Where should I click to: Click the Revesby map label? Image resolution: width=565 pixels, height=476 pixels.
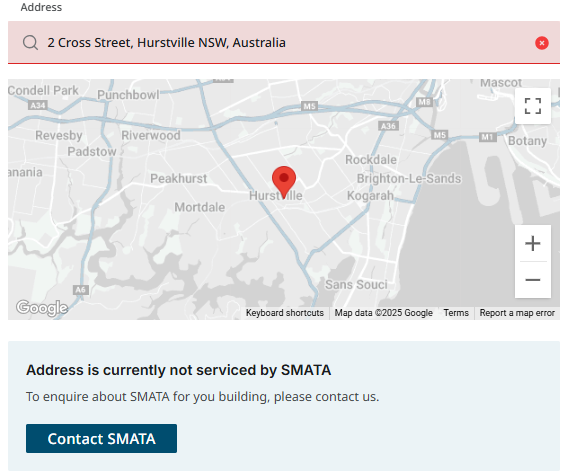[x=59, y=135]
